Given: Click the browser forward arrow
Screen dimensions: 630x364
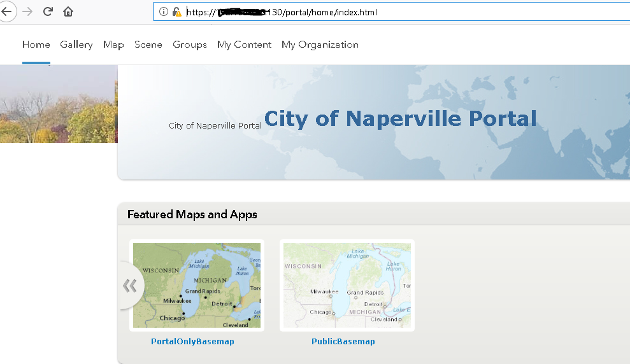Looking at the screenshot, I should click(x=27, y=11).
